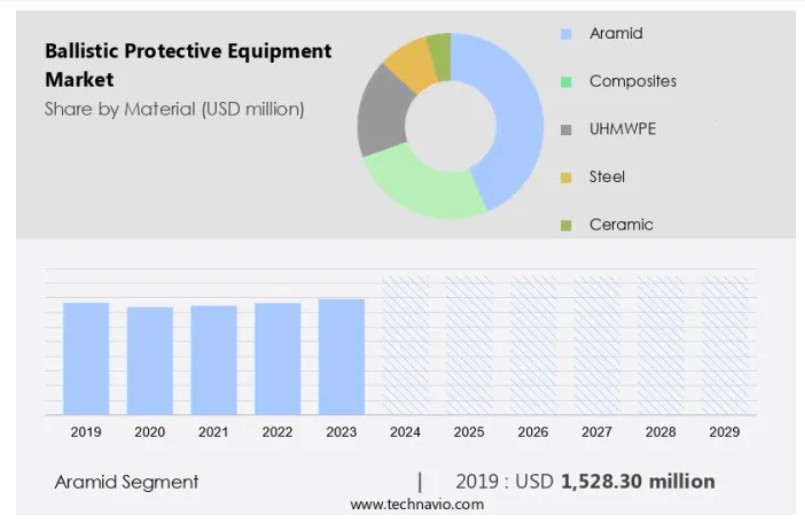Image resolution: width=805 pixels, height=519 pixels.
Task: Click the UHMWPE gray legend swatch
Action: pos(566,130)
